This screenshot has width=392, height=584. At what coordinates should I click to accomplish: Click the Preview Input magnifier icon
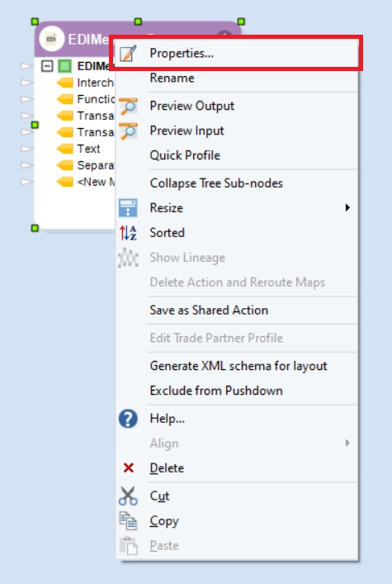click(128, 131)
